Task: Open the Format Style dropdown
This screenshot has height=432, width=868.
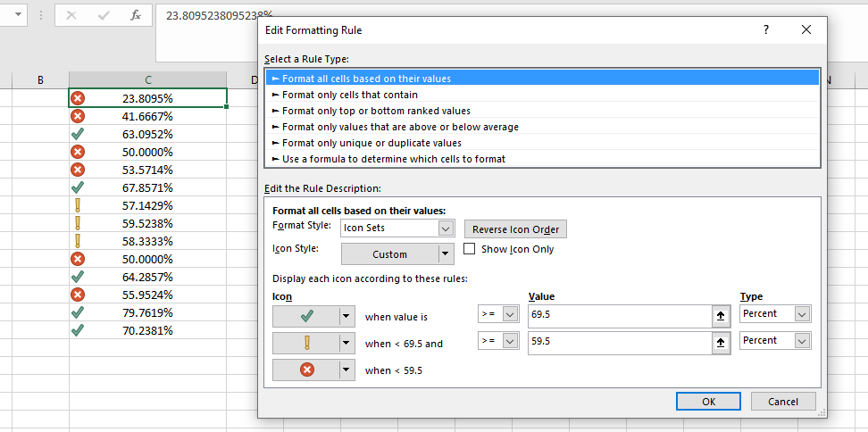Action: 447,228
